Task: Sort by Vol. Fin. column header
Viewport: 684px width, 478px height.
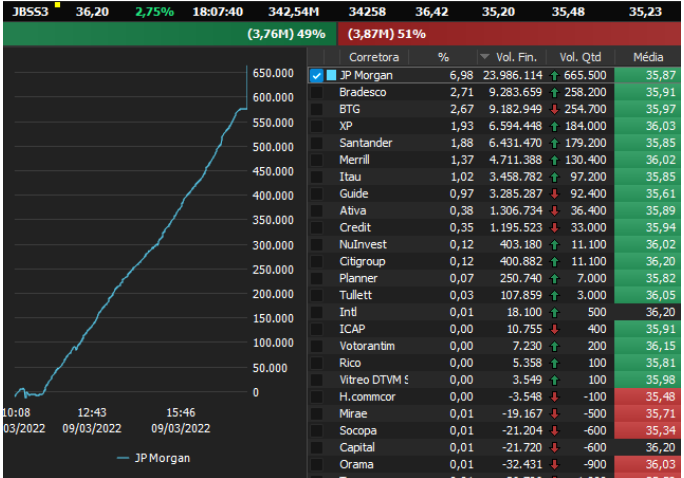Action: [516, 57]
